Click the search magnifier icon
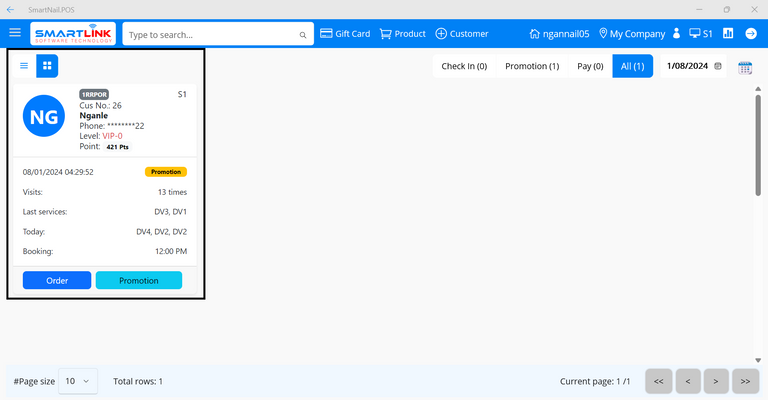This screenshot has width=768, height=400. coord(303,35)
